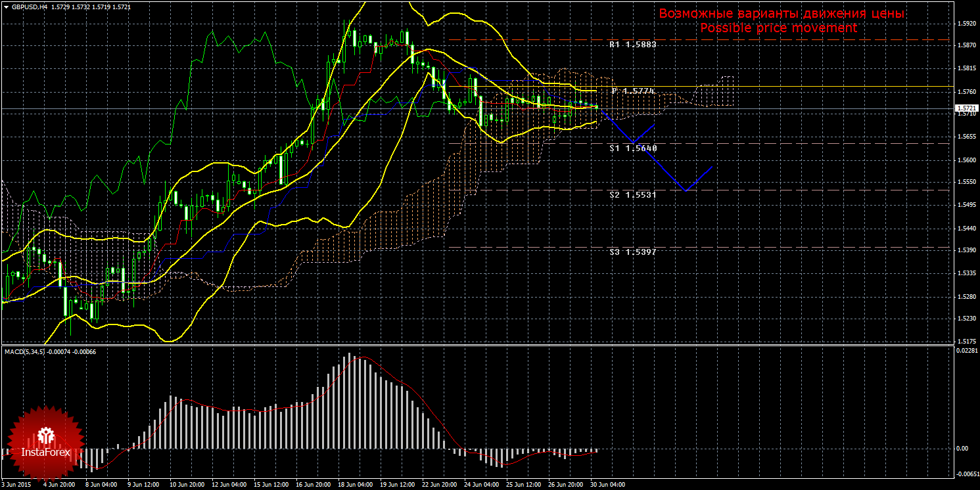Click the current price tag 1.5721
This screenshot has width=980, height=490.
pos(966,108)
